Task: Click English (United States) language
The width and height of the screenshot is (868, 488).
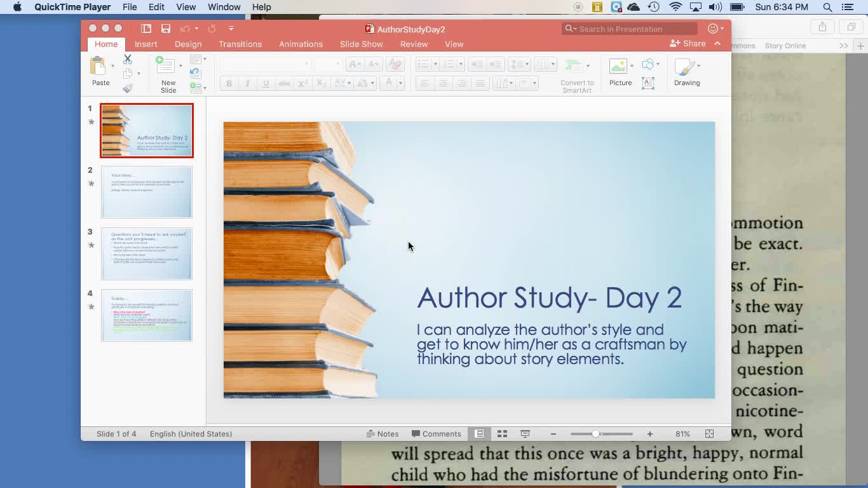Action: 191,434
